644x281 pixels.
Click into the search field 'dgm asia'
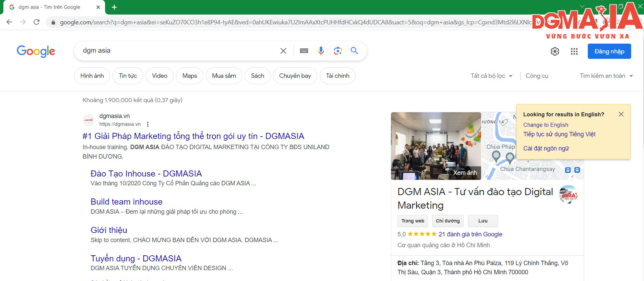(179, 51)
